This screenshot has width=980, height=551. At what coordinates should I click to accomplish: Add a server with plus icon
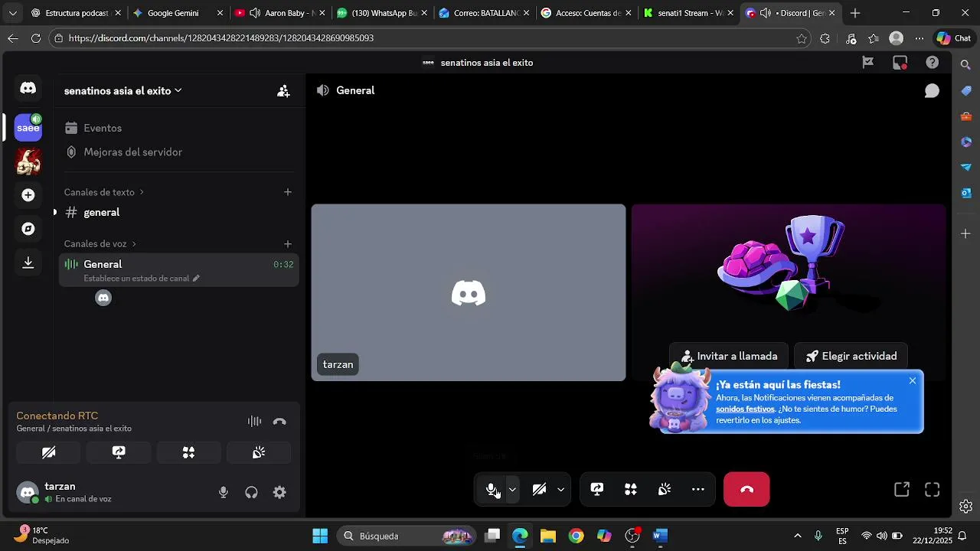click(28, 195)
